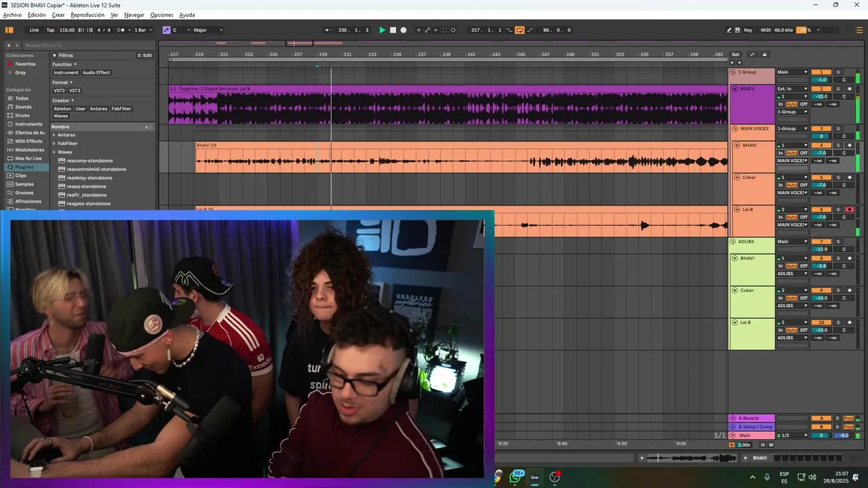The image size is (868, 488).
Task: Toggle the Scale Mode icon
Action: point(166,30)
